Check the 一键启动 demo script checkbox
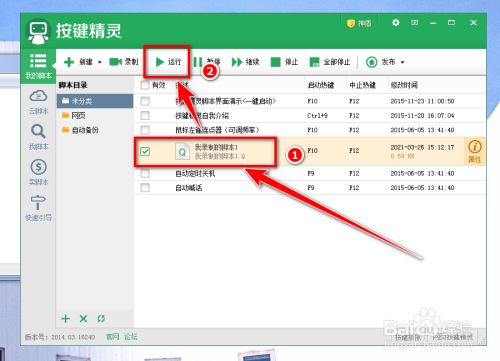Image resolution: width=500 pixels, height=361 pixels. [145, 101]
